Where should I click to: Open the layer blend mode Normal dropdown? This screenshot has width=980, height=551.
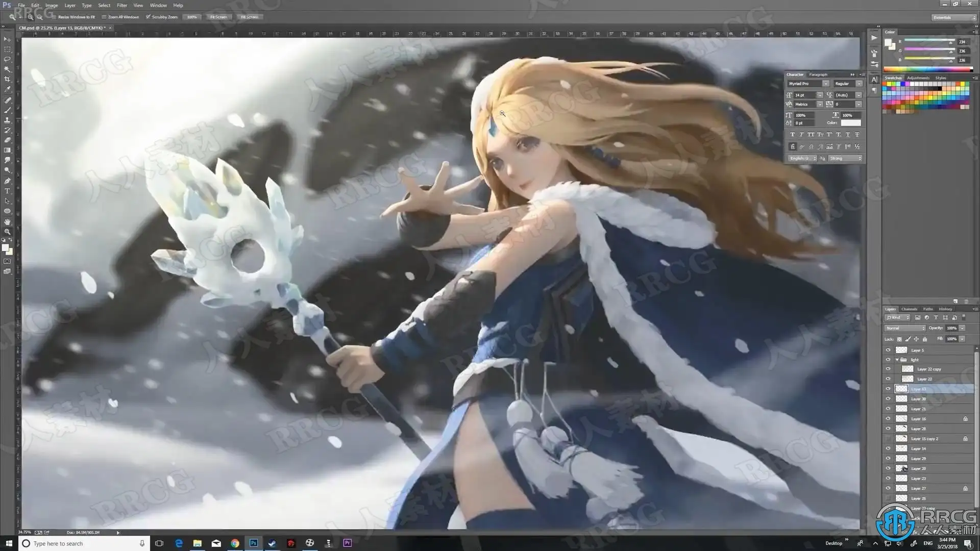[905, 328]
